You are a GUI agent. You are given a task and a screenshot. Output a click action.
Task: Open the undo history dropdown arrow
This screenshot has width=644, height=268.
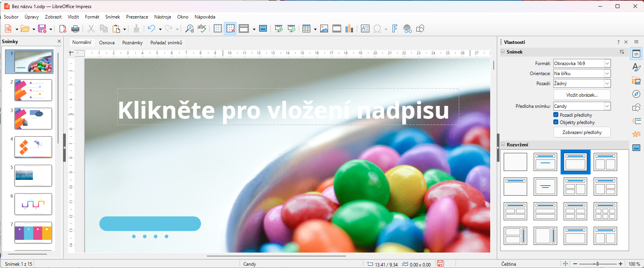coord(160,29)
